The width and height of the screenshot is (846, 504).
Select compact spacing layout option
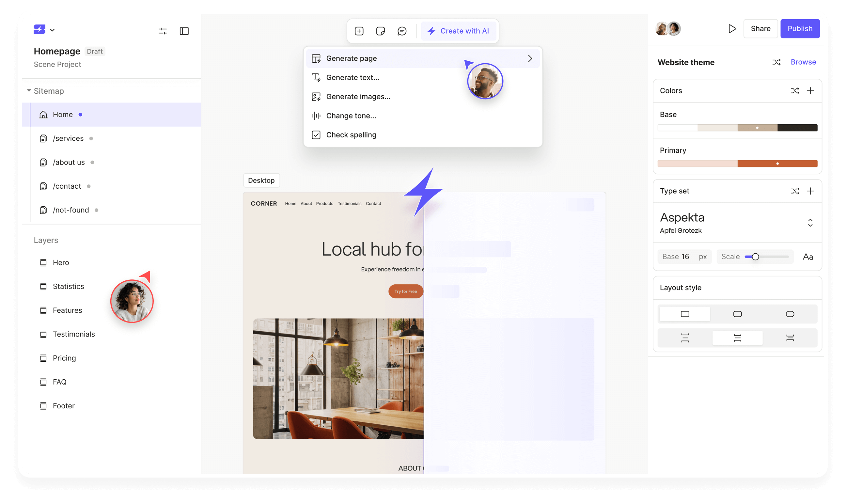[790, 338]
